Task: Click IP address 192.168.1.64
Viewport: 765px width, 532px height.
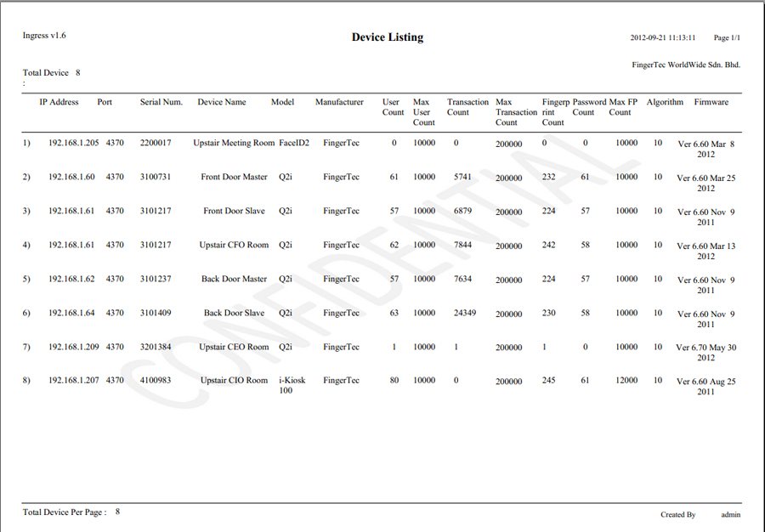Action: pyautogui.click(x=71, y=313)
